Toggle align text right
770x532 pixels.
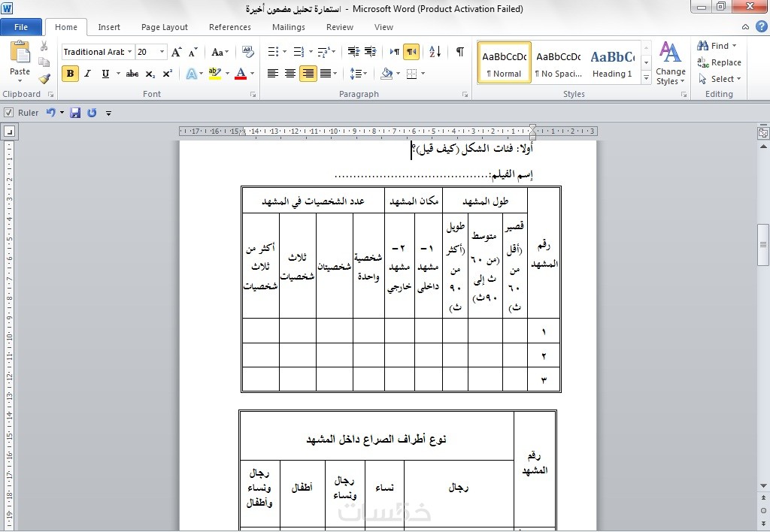[308, 74]
